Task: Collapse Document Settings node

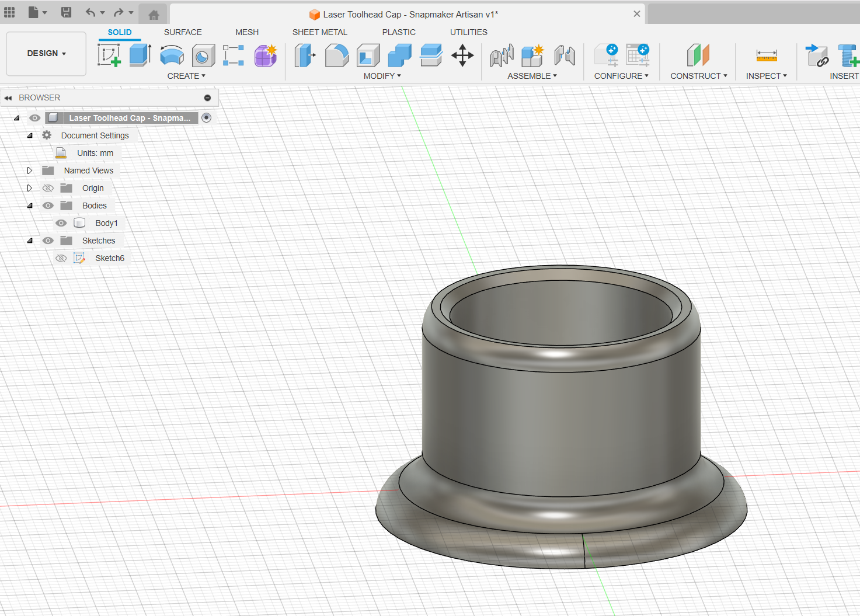Action: point(30,135)
